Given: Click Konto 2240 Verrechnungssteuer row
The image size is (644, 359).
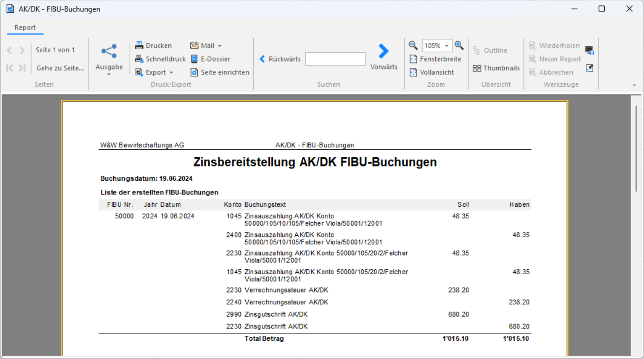Looking at the screenshot, I should pyautogui.click(x=315, y=302).
